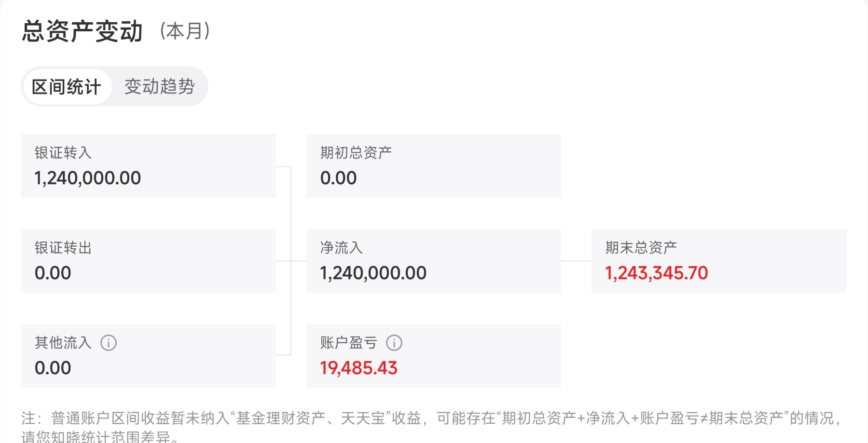
Task: Click the 期初总资产 value 0.00
Action: (x=339, y=178)
